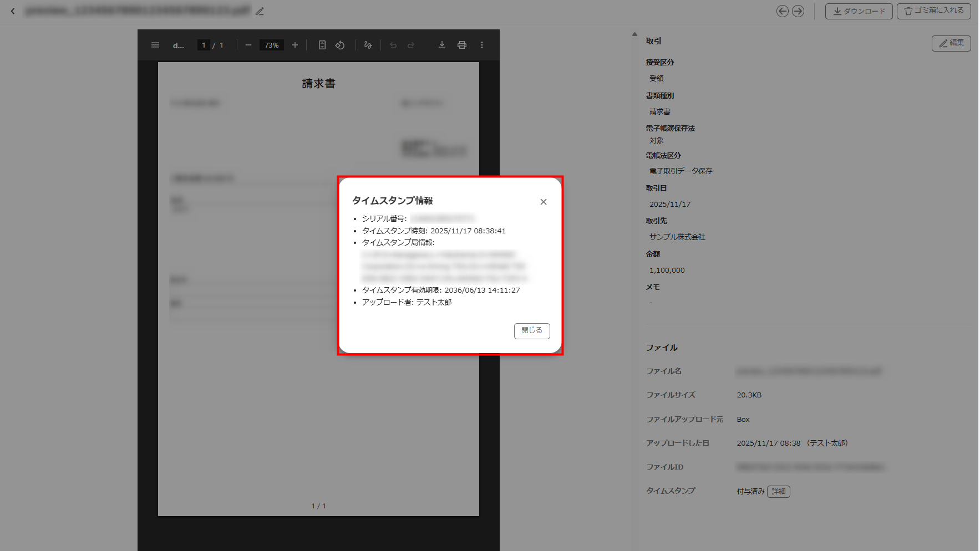The height and width of the screenshot is (551, 980).
Task: Click the page number input box
Action: click(204, 45)
